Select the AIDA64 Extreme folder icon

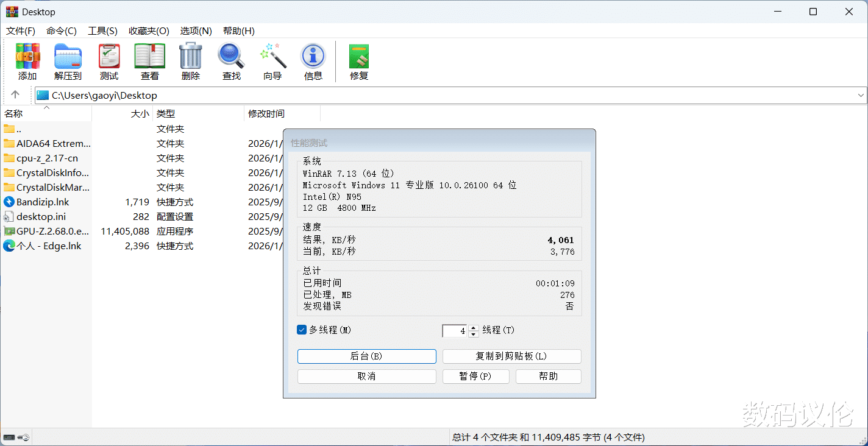[x=9, y=143]
